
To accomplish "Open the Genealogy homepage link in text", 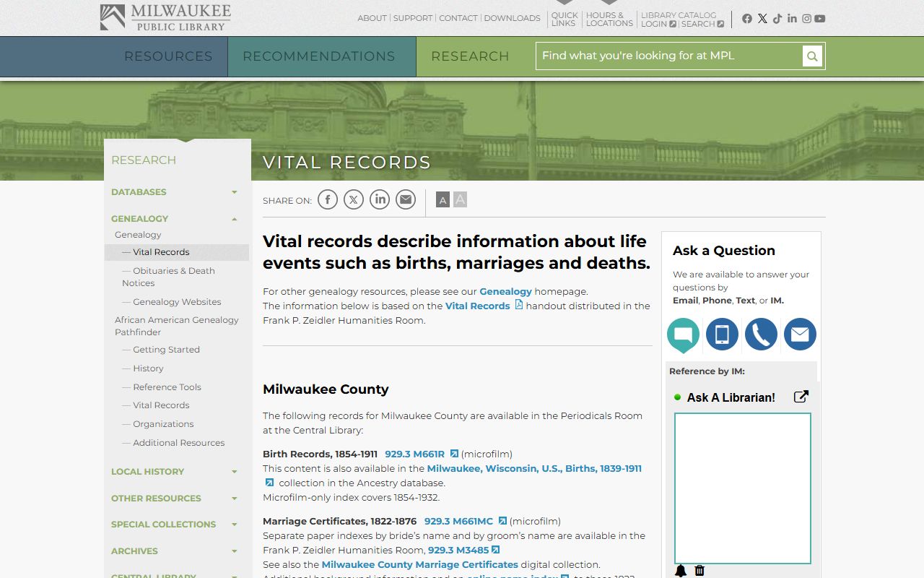I will tap(505, 292).
